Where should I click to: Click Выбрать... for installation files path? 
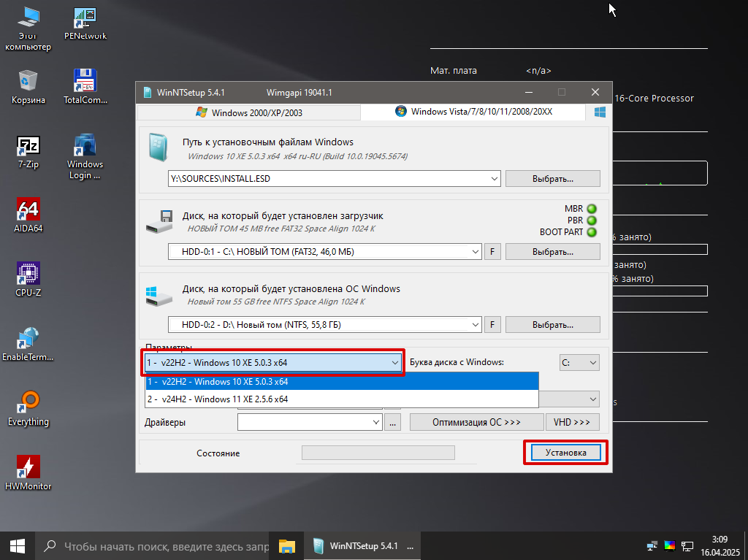[553, 179]
